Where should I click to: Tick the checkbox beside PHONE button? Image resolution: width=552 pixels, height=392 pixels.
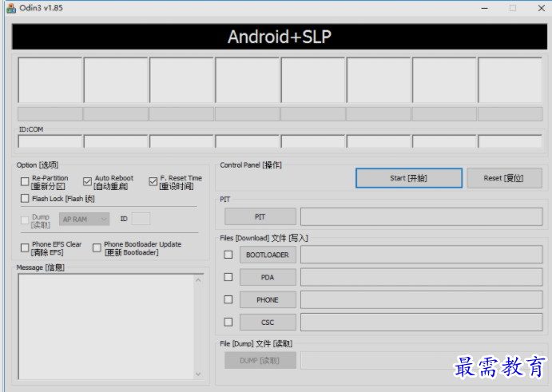[228, 299]
